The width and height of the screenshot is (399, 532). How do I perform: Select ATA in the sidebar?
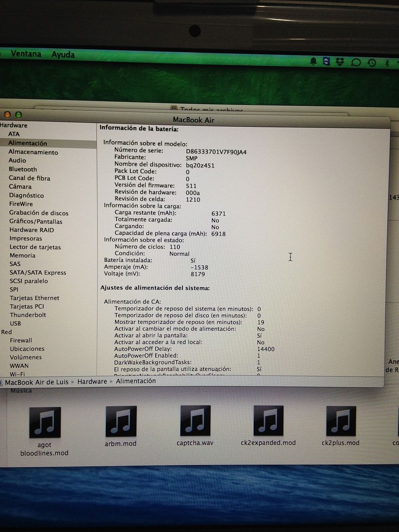(x=14, y=134)
